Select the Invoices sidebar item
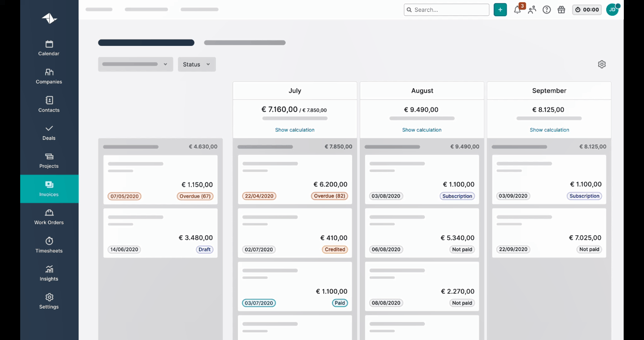The width and height of the screenshot is (644, 340). 49,189
